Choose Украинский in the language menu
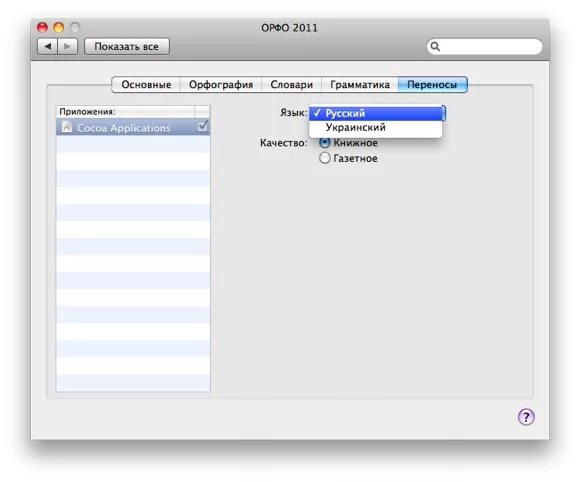 376,128
